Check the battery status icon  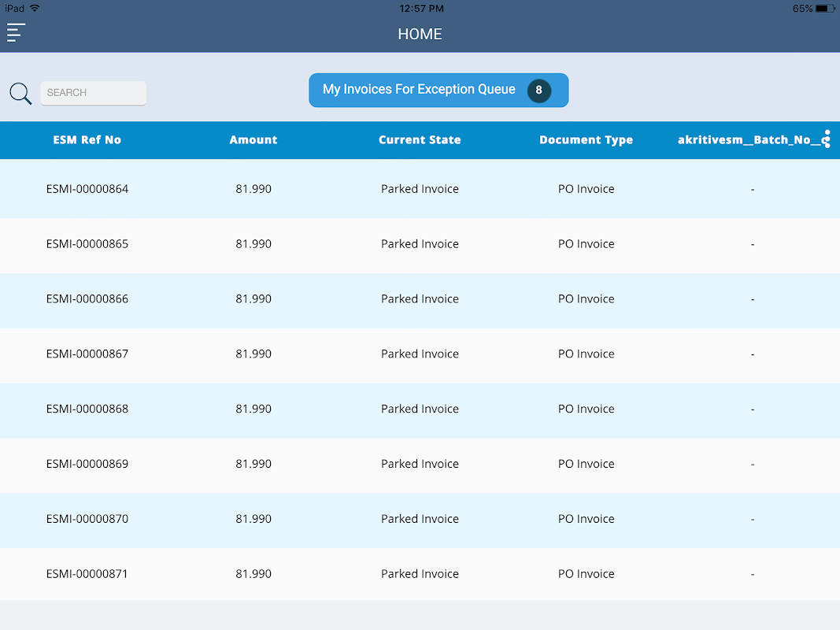[824, 9]
